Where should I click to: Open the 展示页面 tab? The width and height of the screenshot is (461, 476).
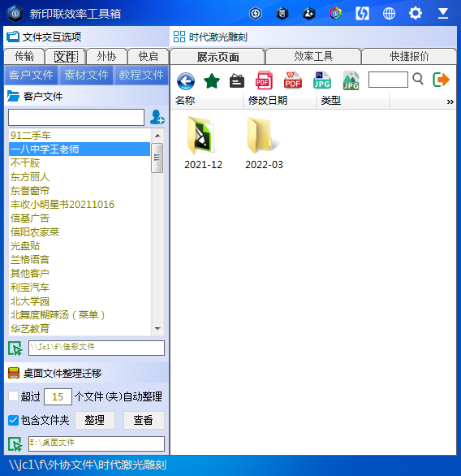pos(218,57)
